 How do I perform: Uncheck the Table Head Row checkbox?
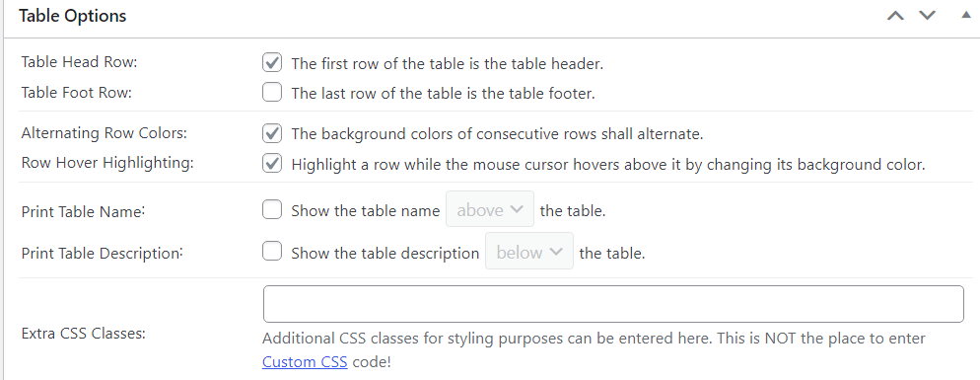tap(272, 62)
